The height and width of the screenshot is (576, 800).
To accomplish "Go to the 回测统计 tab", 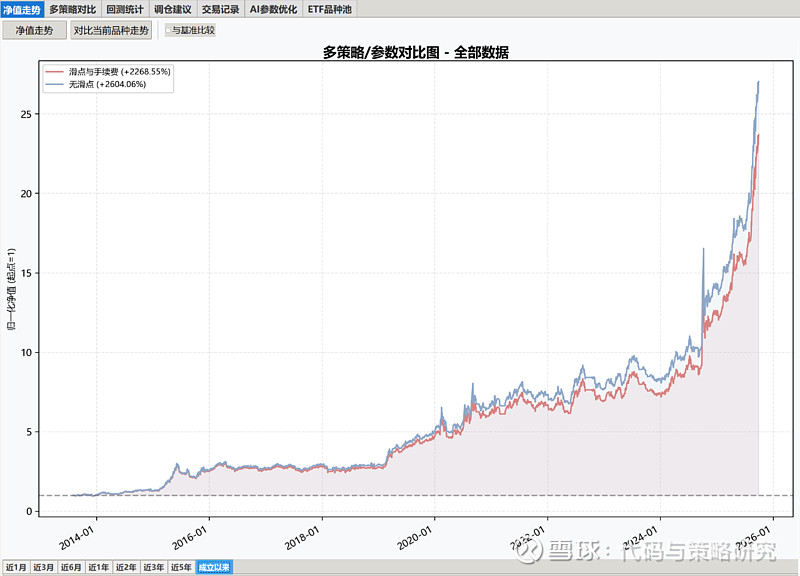I will [125, 8].
